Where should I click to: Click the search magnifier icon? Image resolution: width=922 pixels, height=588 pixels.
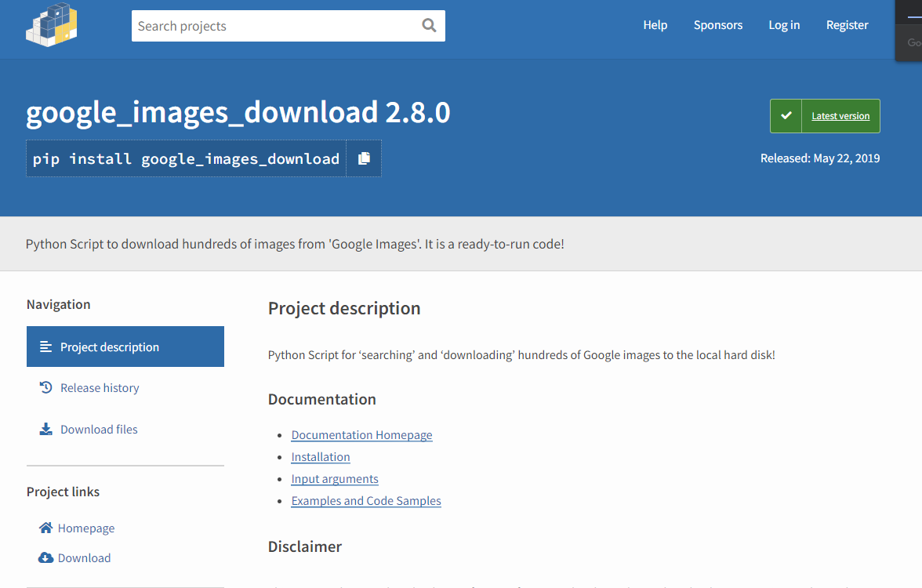coord(430,25)
